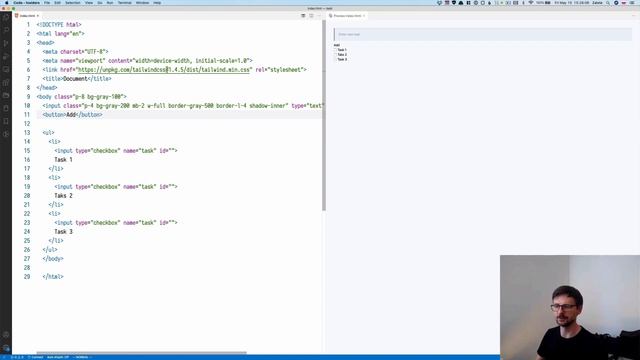Click the split editor icon above the code
Screen dimensions: 640x360
point(311,16)
